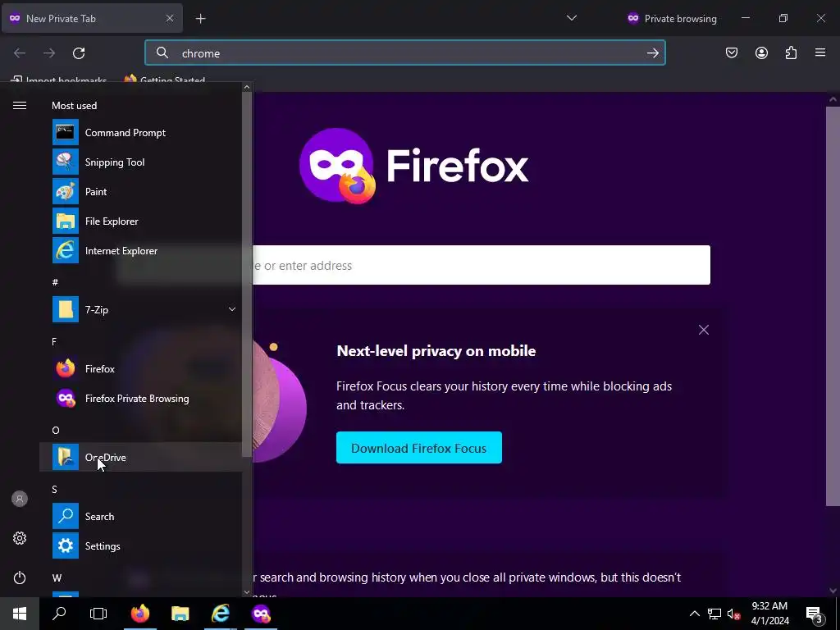Click the Most used header
Image resolution: width=840 pixels, height=630 pixels.
tap(74, 106)
